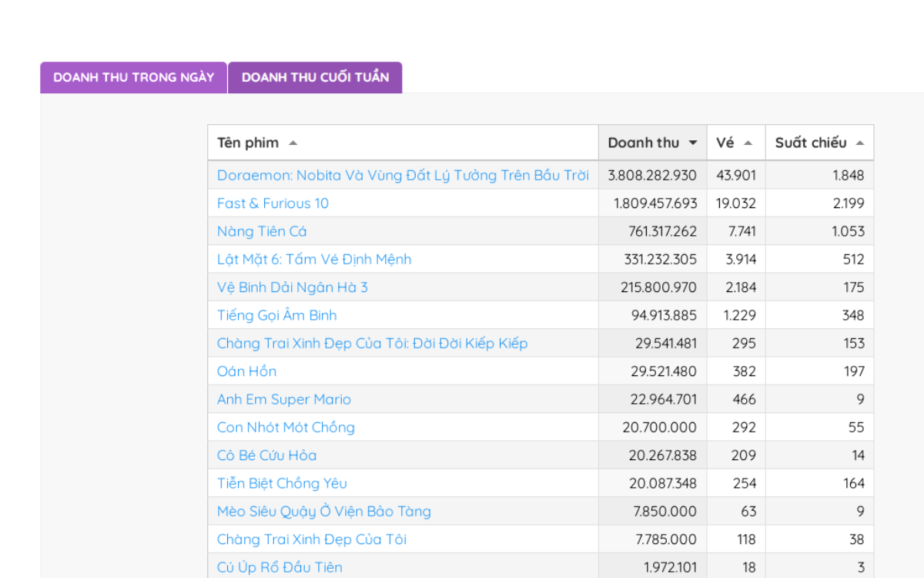Open Lật Mặt 6: Tấm Vé Định Mệnh
This screenshot has height=578, width=924.
click(314, 259)
